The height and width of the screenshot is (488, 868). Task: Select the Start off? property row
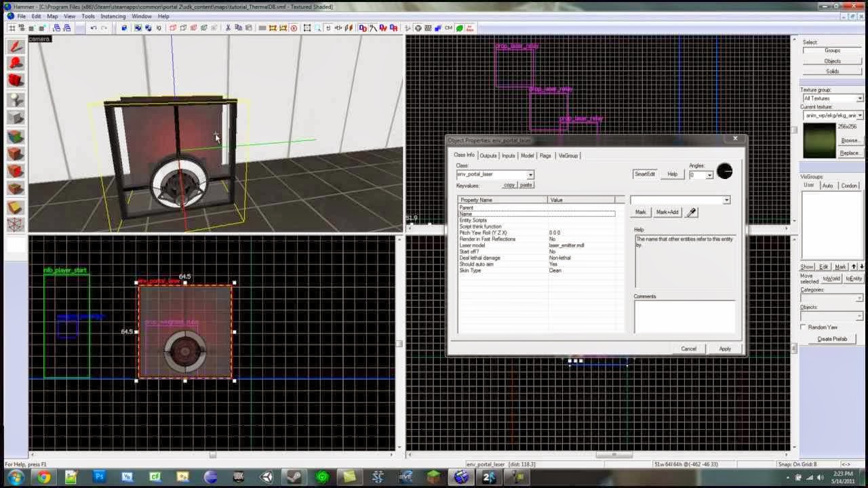pyautogui.click(x=536, y=251)
